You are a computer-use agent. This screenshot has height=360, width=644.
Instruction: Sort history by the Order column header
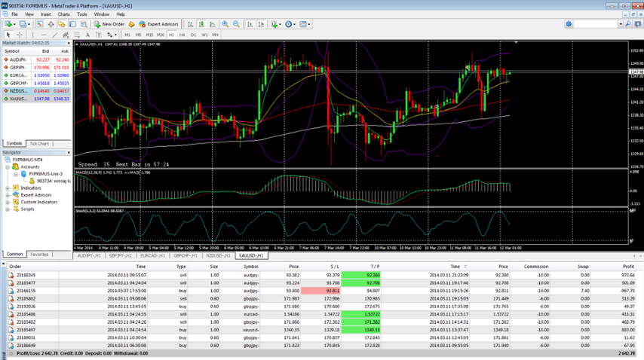pyautogui.click(x=15, y=267)
